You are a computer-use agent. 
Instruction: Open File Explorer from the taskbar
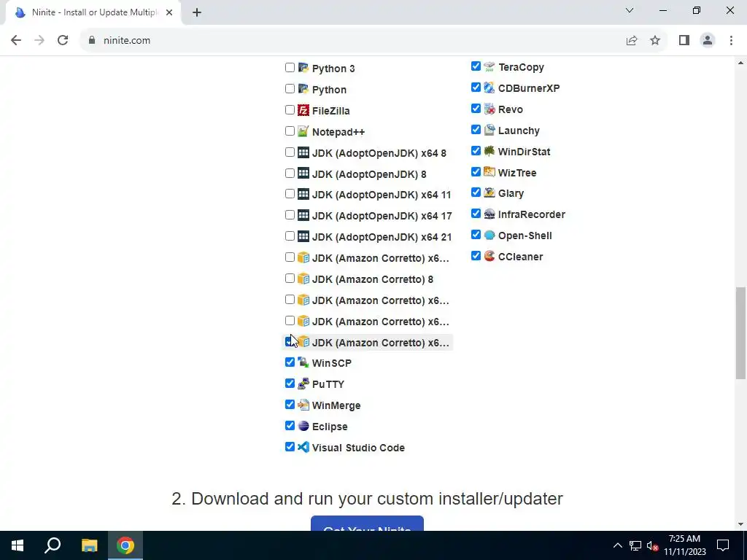[x=89, y=545]
